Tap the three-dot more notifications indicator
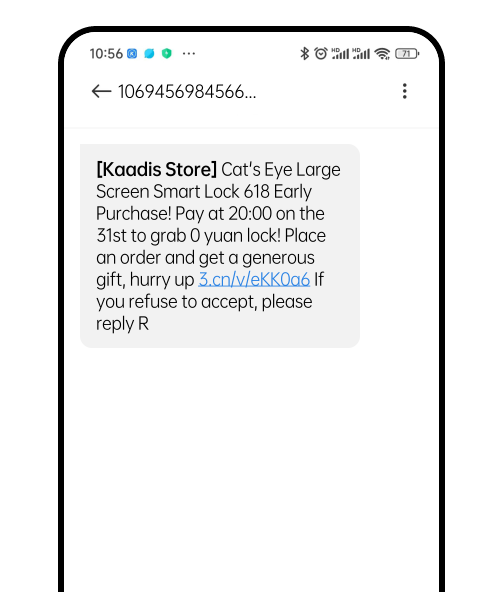 (189, 54)
